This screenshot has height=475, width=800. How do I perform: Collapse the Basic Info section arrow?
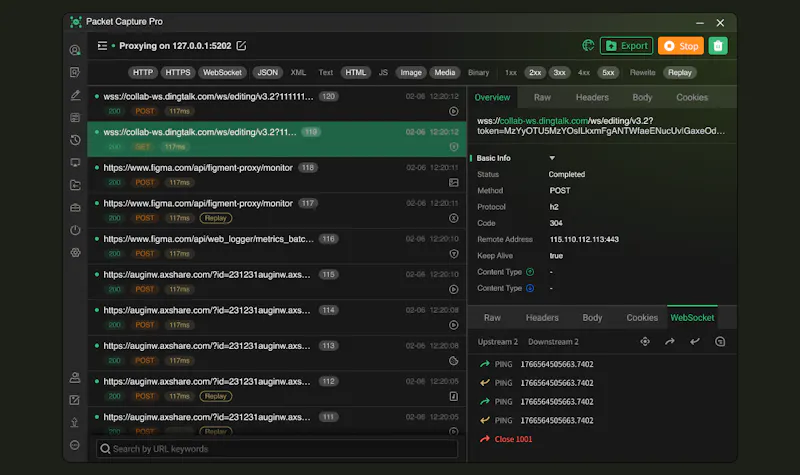(x=552, y=158)
